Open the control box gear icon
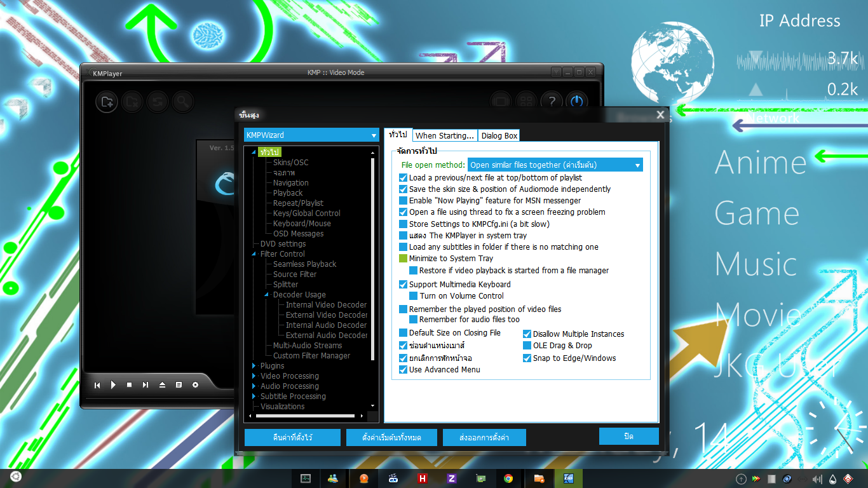868x488 pixels. (195, 384)
